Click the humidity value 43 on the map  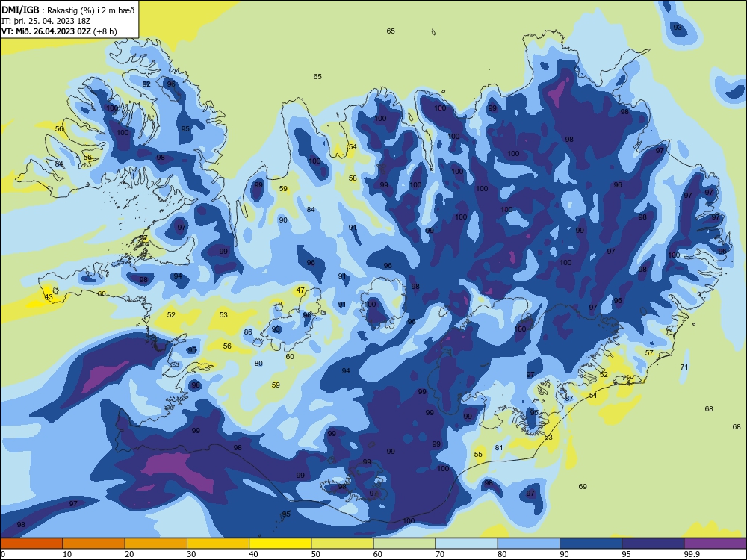click(49, 297)
